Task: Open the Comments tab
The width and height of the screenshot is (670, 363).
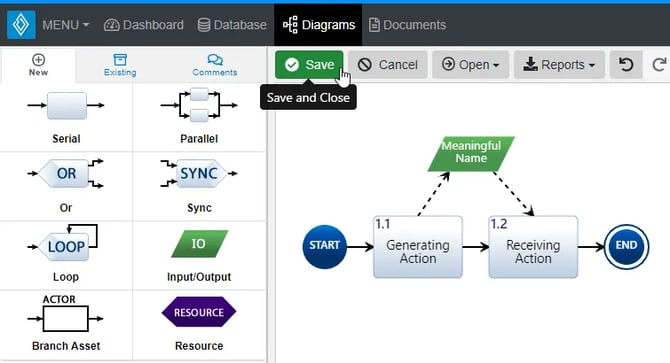Action: [215, 65]
